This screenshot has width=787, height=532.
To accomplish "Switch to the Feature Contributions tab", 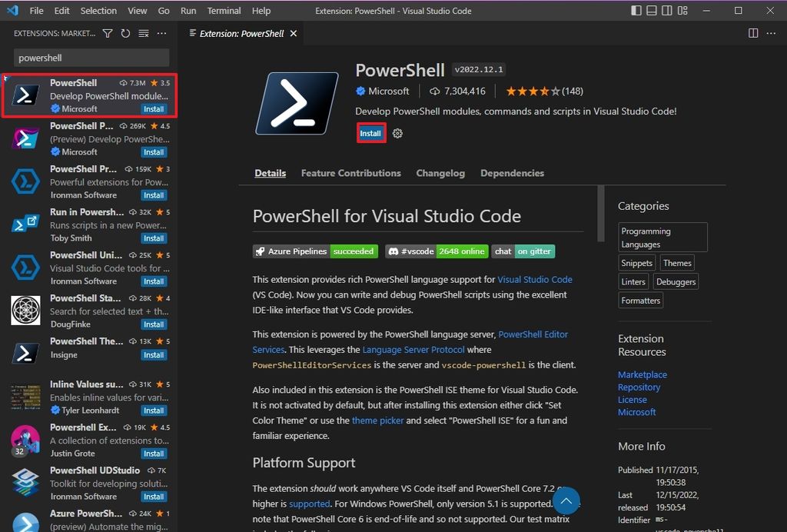I will pyautogui.click(x=350, y=173).
